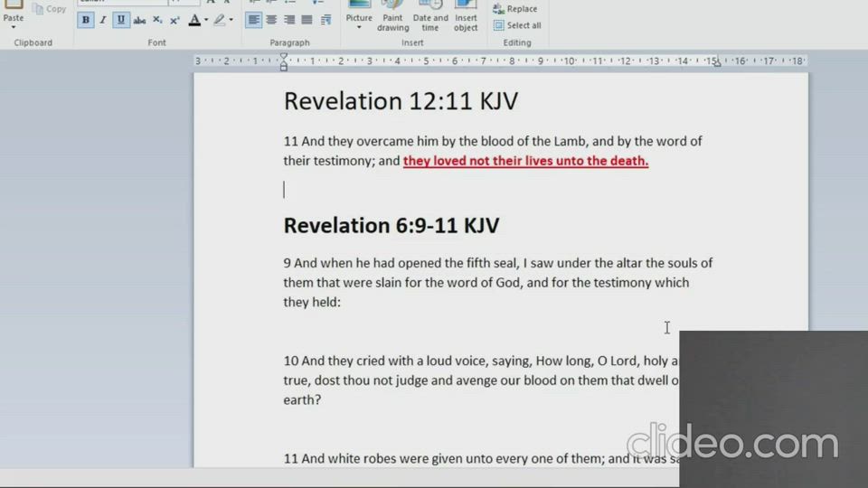The width and height of the screenshot is (868, 488).
Task: Justify the paragraph text
Action: [307, 20]
